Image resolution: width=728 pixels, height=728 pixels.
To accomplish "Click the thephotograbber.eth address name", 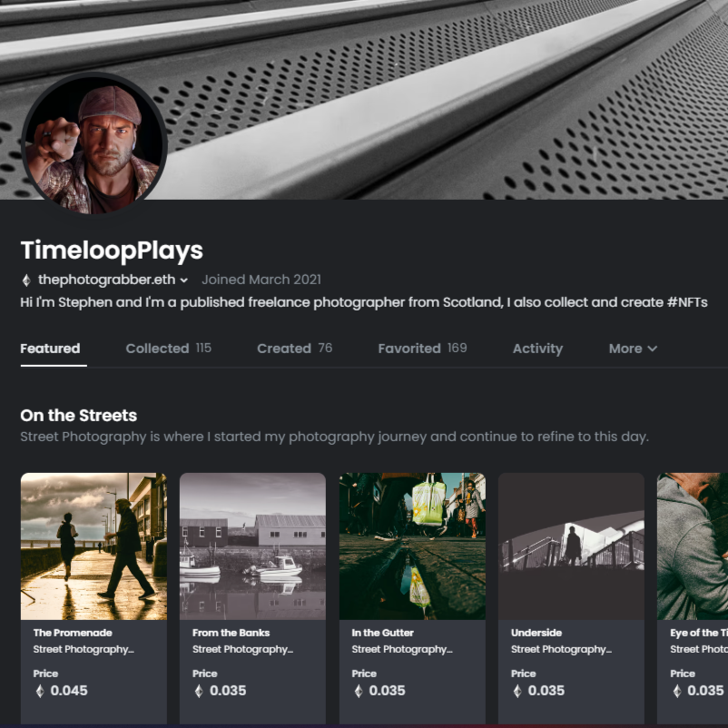I will point(107,280).
